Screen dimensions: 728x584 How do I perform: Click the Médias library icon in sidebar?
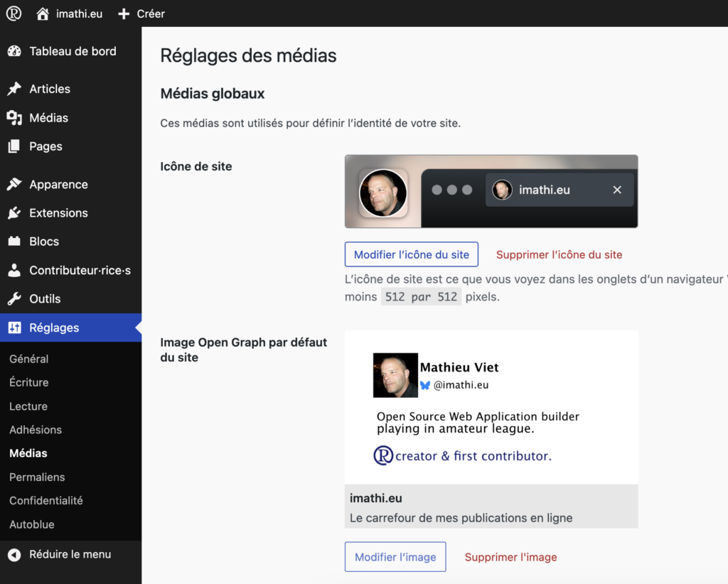(14, 118)
